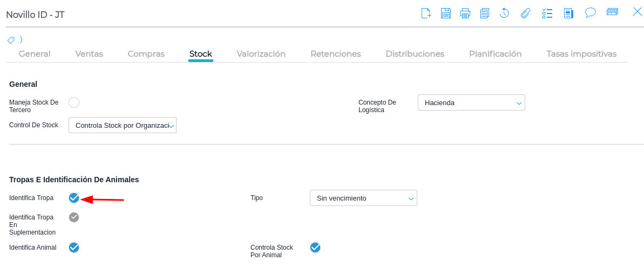The width and height of the screenshot is (644, 268).
Task: Open the Concepto De Logística dropdown
Action: [x=471, y=102]
